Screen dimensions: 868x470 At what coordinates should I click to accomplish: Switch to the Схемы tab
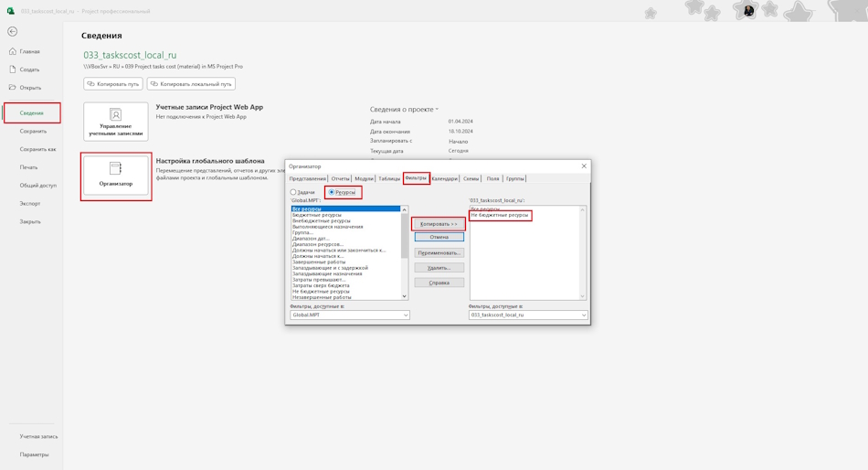click(x=471, y=178)
